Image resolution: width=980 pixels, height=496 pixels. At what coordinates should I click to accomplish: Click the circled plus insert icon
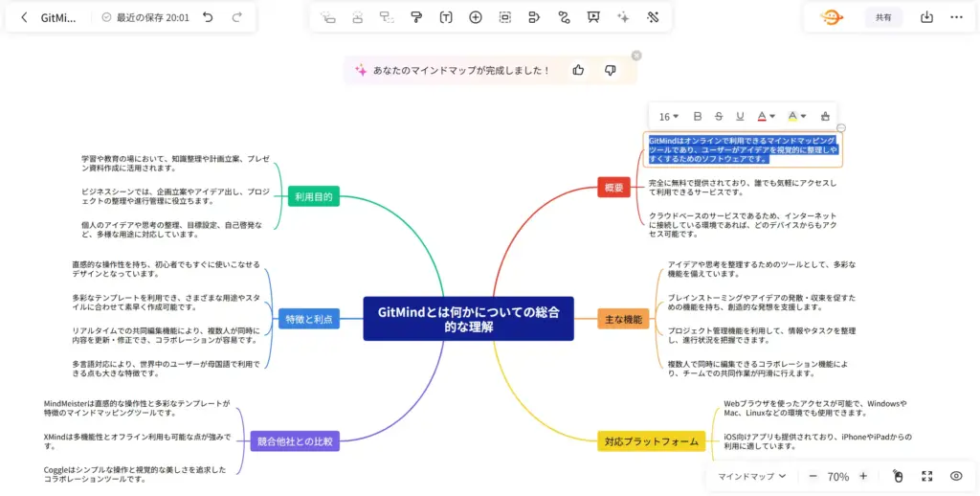[476, 17]
